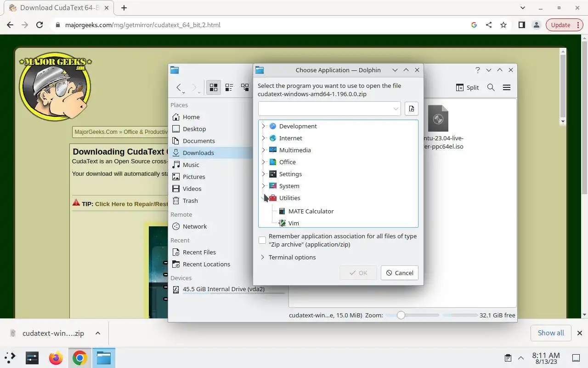This screenshot has height=368, width=588.
Task: Select the ubuntu ppc64el.iso file icon
Action: click(438, 119)
